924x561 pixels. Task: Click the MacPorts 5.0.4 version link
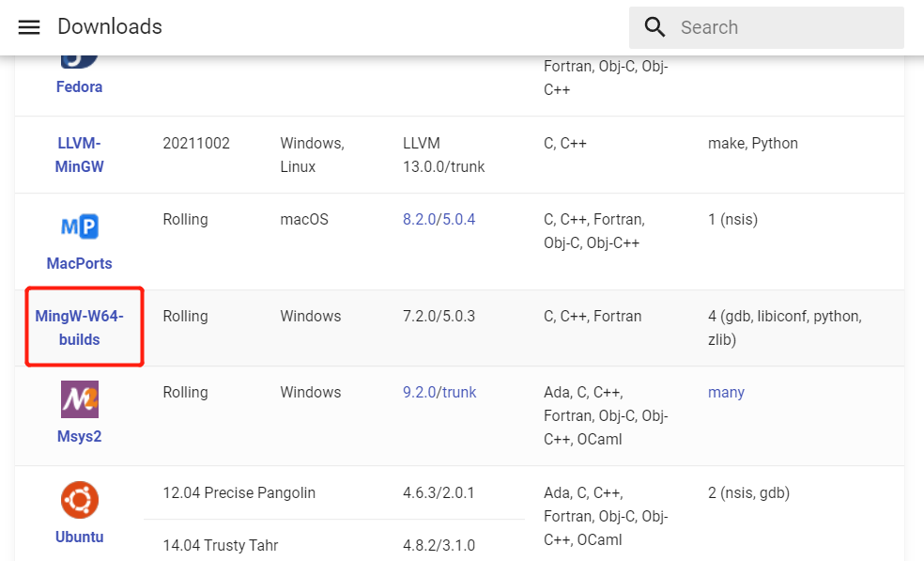pos(458,220)
